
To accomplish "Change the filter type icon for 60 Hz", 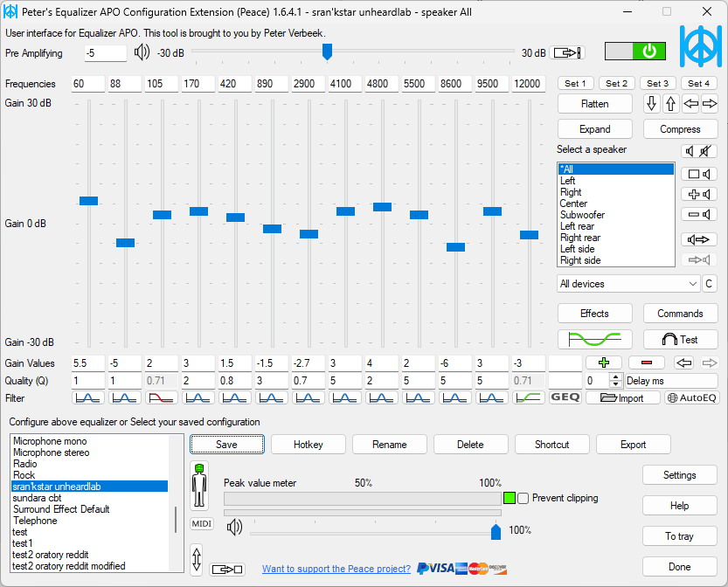I will (x=87, y=397).
